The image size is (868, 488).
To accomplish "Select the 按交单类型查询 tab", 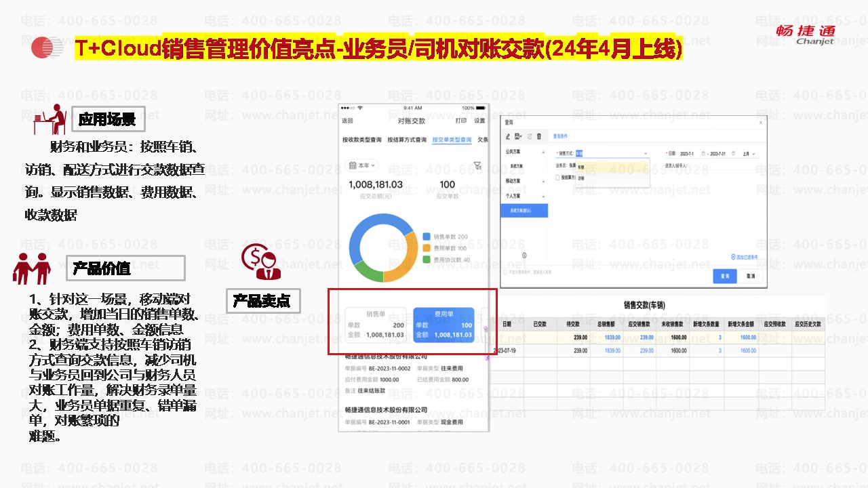I will [x=452, y=140].
